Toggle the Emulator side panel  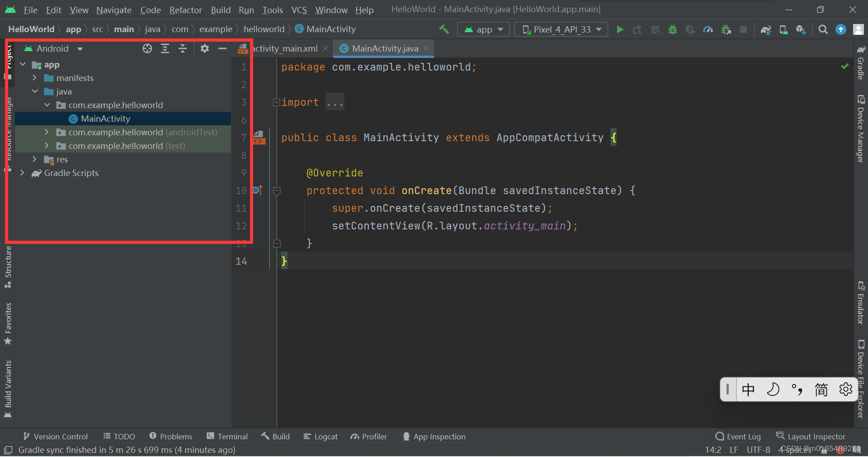click(861, 303)
